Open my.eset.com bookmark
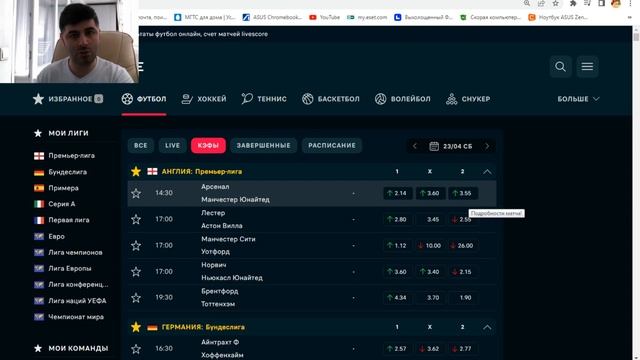640x360 pixels. [367, 17]
